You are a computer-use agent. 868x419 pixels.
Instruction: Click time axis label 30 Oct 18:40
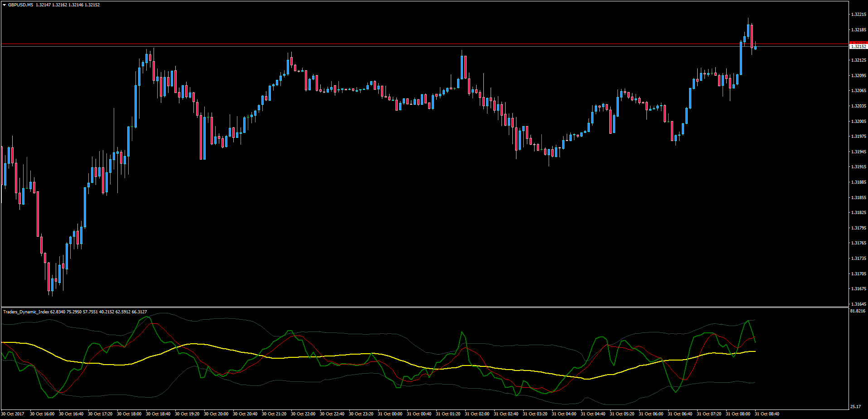point(158,414)
